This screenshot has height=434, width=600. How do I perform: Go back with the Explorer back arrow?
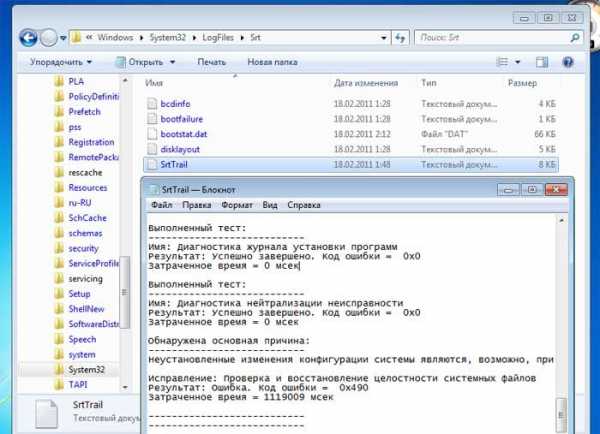point(28,38)
